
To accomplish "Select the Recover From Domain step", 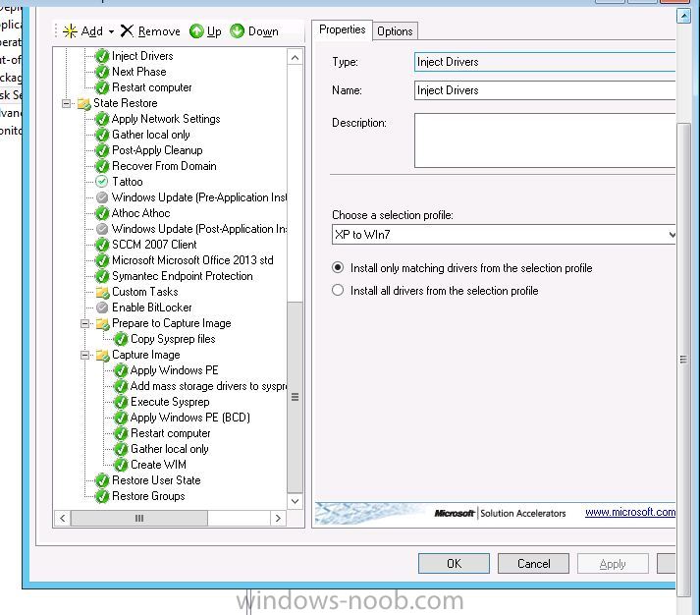I will tap(164, 166).
